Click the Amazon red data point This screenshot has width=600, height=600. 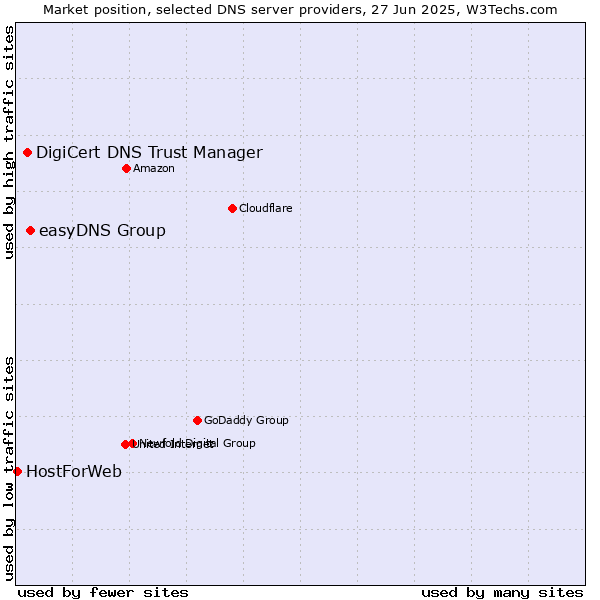click(x=127, y=168)
